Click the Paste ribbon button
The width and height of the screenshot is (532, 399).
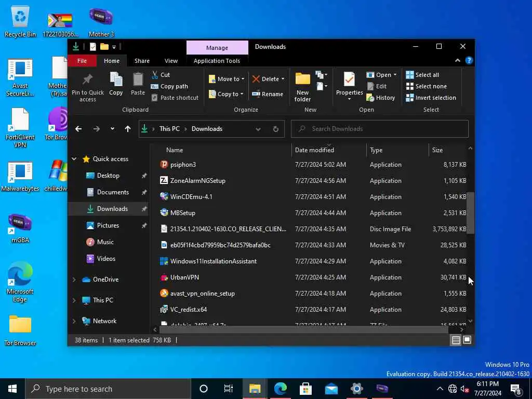tap(138, 84)
